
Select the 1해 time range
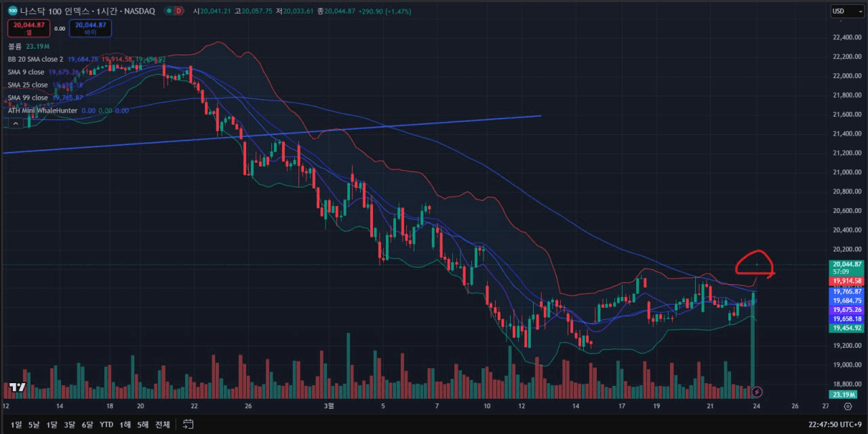click(125, 425)
